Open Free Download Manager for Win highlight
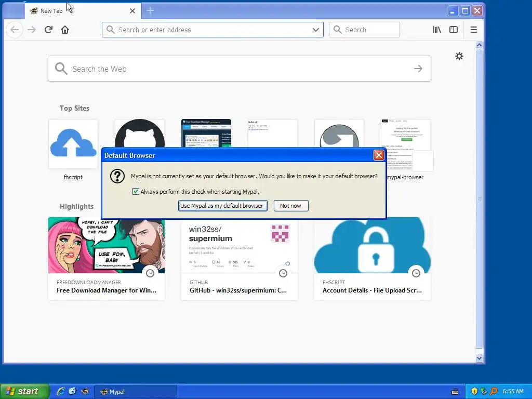The height and width of the screenshot is (399, 532). pyautogui.click(x=107, y=259)
